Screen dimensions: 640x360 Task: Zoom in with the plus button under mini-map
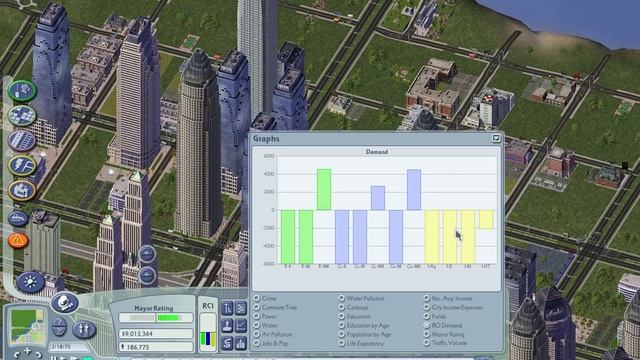pyautogui.click(x=27, y=351)
